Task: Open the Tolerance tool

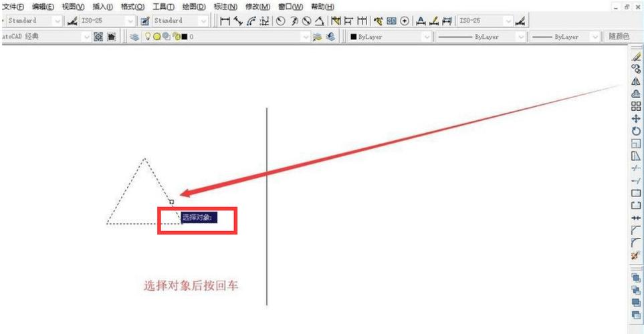Action: (x=391, y=21)
